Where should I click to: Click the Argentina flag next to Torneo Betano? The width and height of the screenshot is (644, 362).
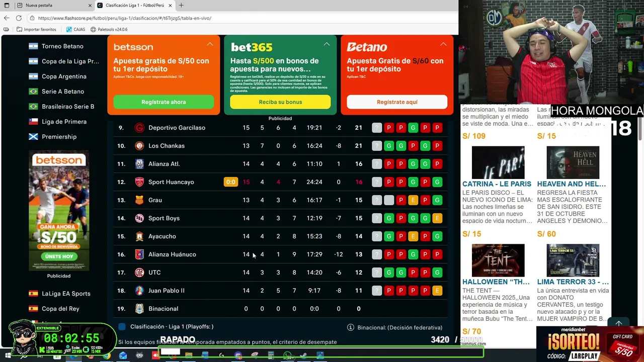pos(33,46)
